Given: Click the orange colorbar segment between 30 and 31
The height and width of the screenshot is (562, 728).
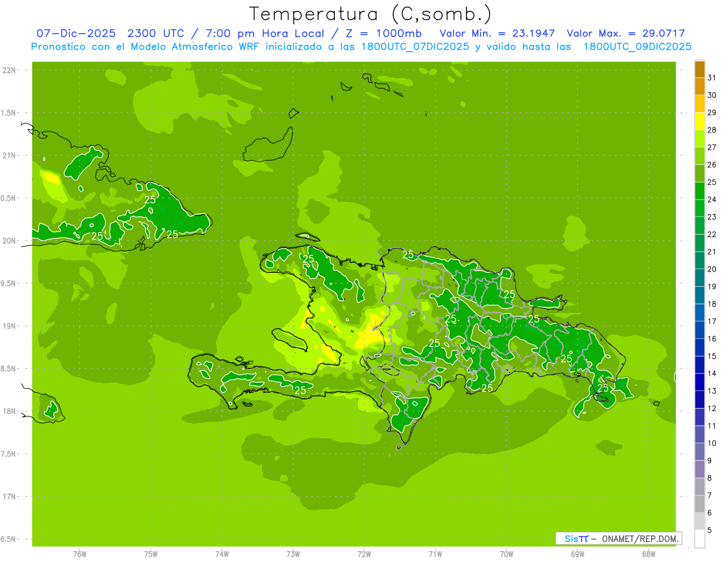Looking at the screenshot, I should (x=699, y=86).
